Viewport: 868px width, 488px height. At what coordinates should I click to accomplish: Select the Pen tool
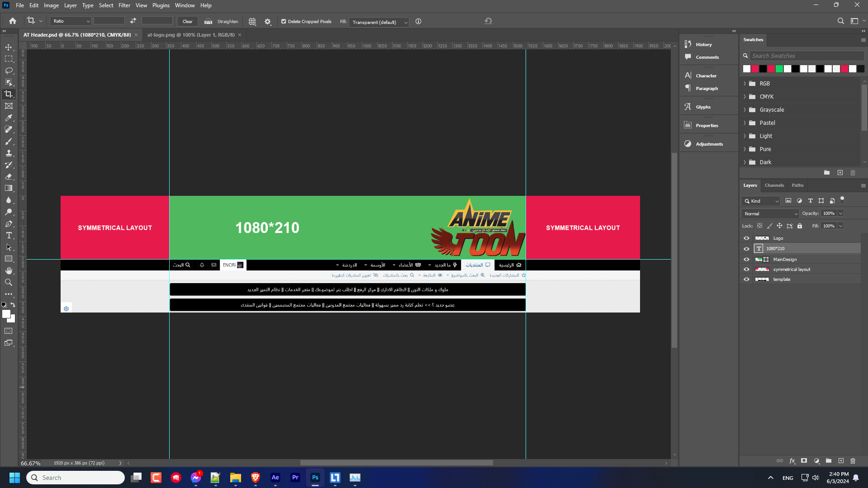click(9, 223)
